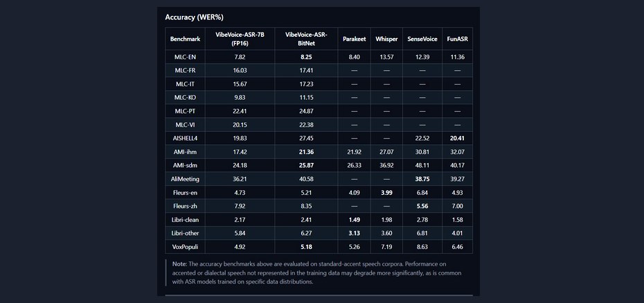Select the "Fleurs-en" row label
644x303 pixels.
(185, 192)
